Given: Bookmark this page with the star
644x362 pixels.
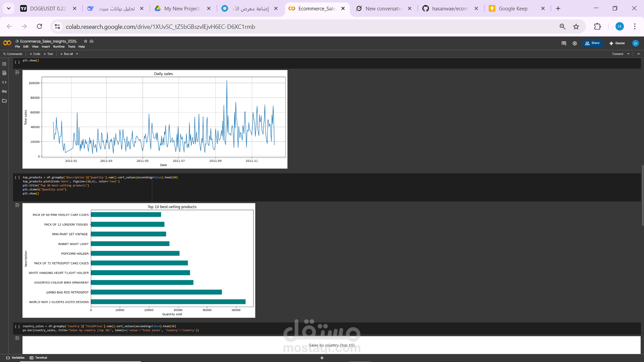Looking at the screenshot, I should pos(576,26).
